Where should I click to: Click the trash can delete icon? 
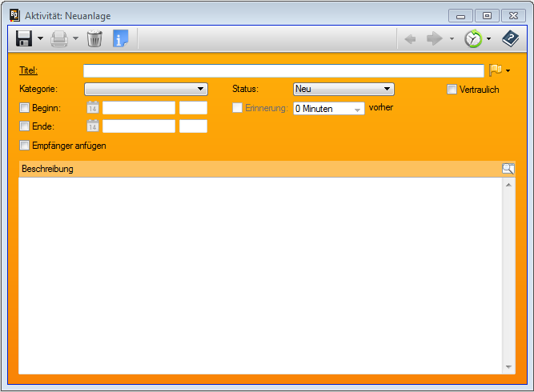click(x=94, y=38)
